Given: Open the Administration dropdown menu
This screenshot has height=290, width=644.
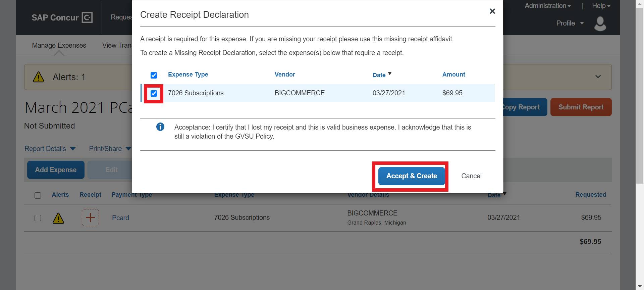Looking at the screenshot, I should (x=547, y=6).
